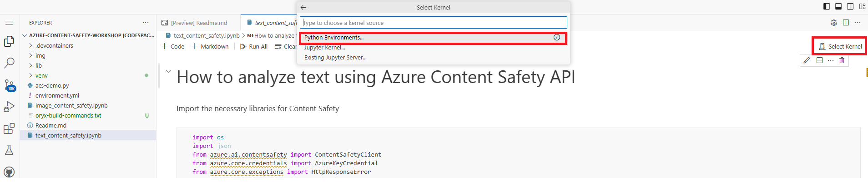Open the Search view icon
This screenshot has height=182, width=868.
(9, 63)
